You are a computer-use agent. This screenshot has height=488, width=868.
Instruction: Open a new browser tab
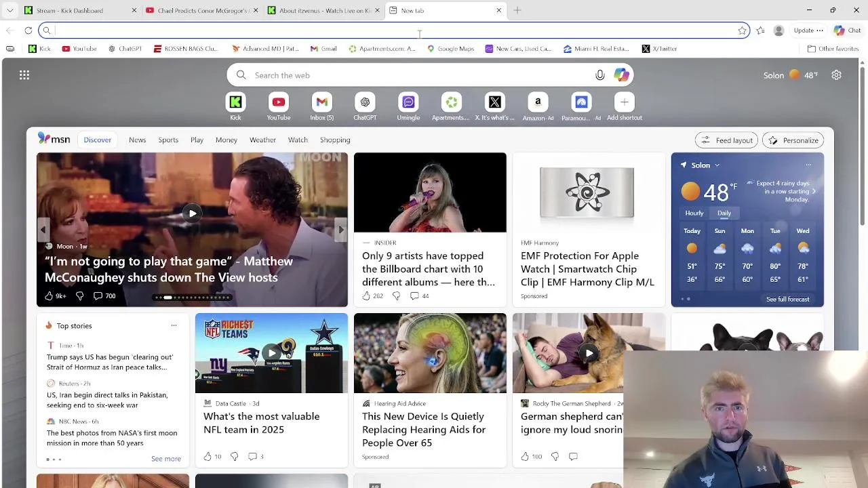point(517,10)
